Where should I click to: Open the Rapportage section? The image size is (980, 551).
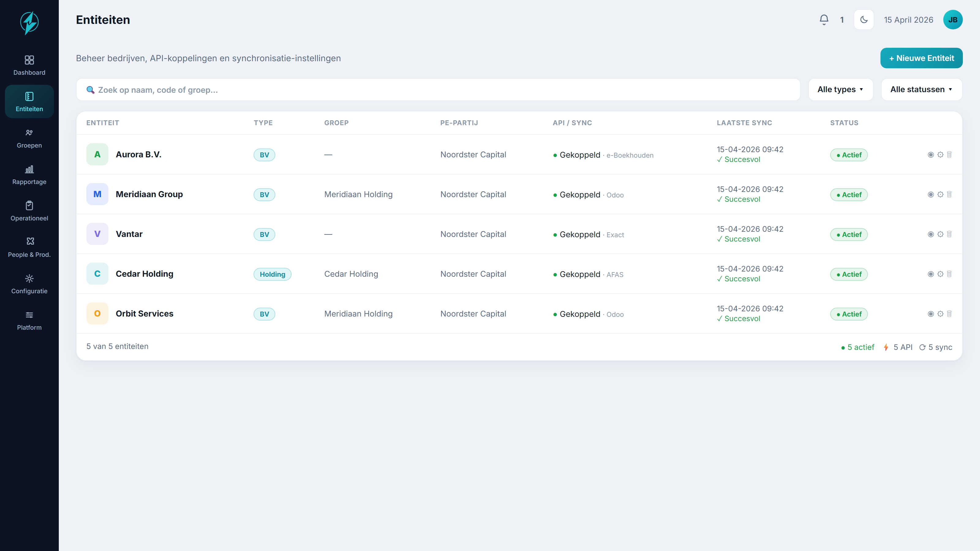coord(29,175)
